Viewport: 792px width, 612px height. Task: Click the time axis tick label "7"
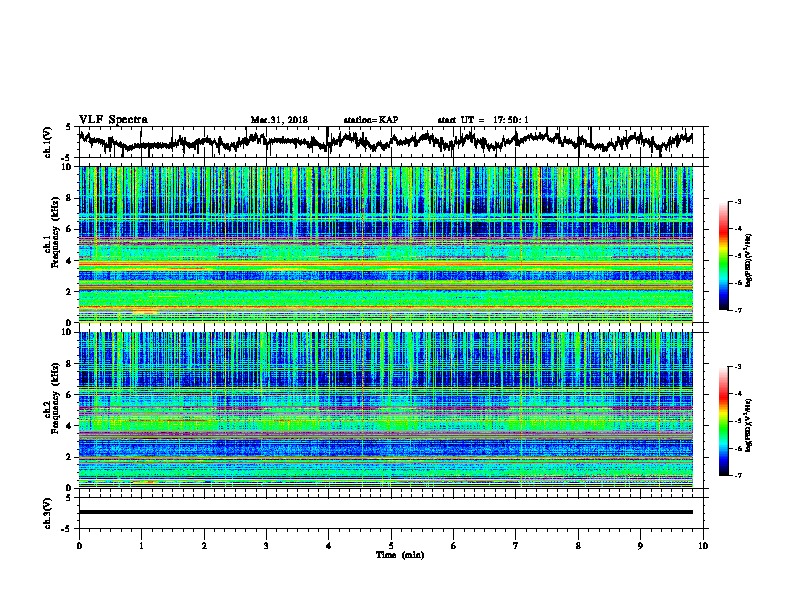(516, 546)
